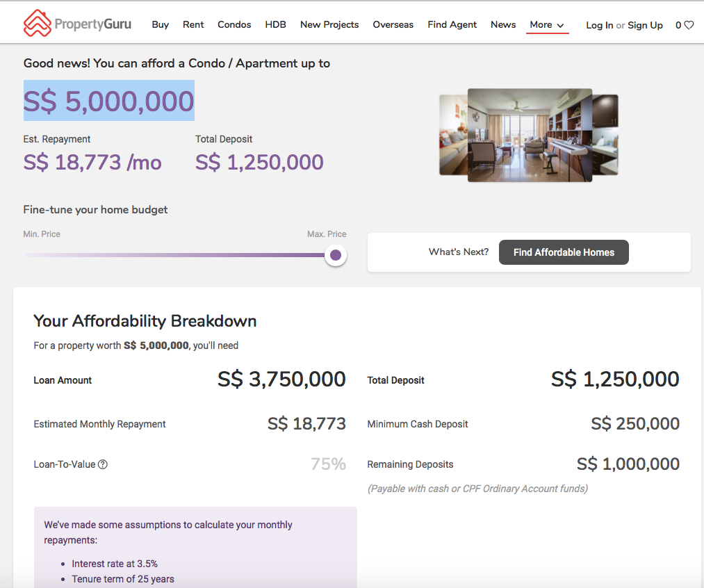Open New Projects in navigation

[x=329, y=24]
